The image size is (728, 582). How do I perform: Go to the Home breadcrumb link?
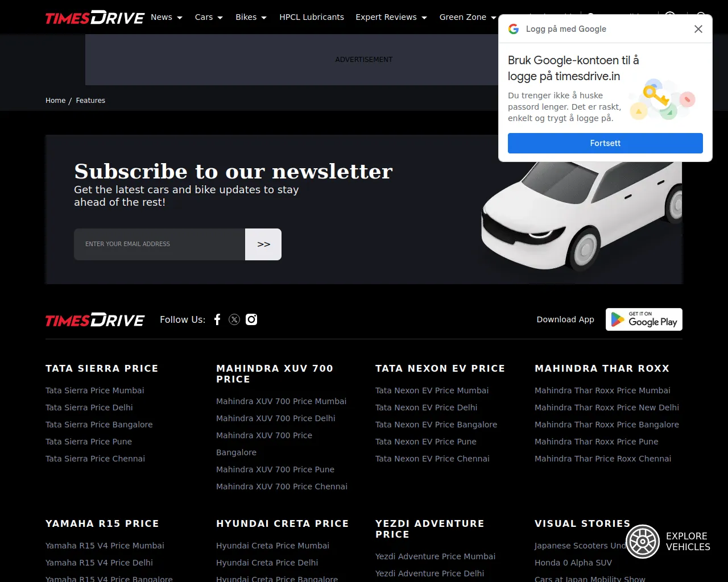(x=55, y=101)
